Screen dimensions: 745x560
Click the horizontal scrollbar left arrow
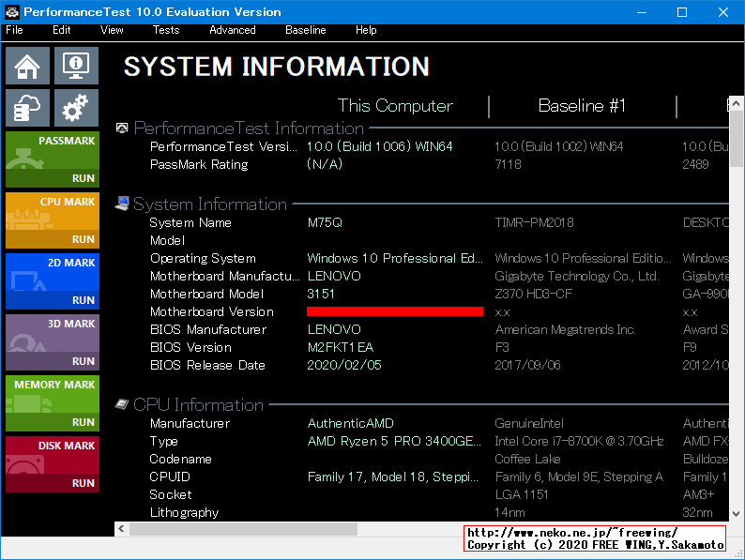point(122,529)
